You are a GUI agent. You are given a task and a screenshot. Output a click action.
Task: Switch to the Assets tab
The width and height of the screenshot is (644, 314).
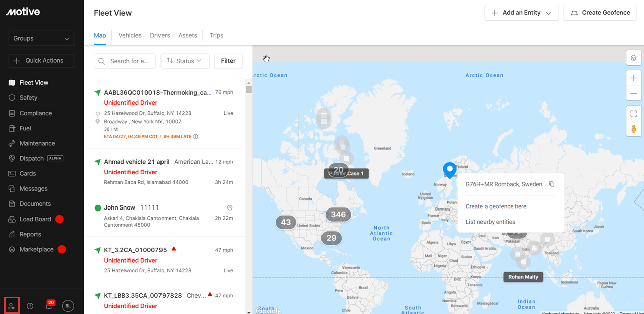click(x=188, y=35)
